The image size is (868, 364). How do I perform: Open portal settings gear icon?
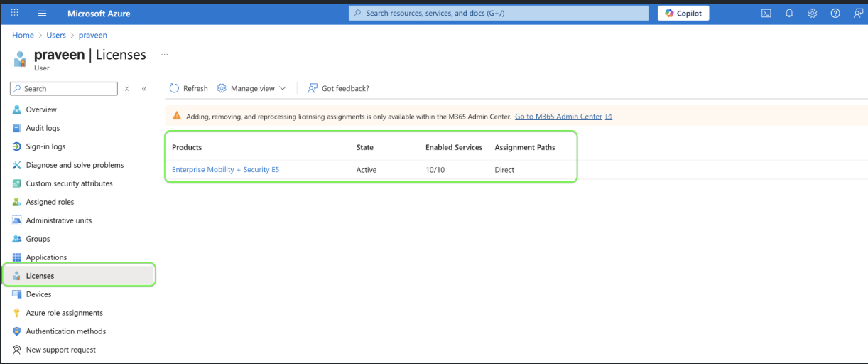(x=813, y=14)
